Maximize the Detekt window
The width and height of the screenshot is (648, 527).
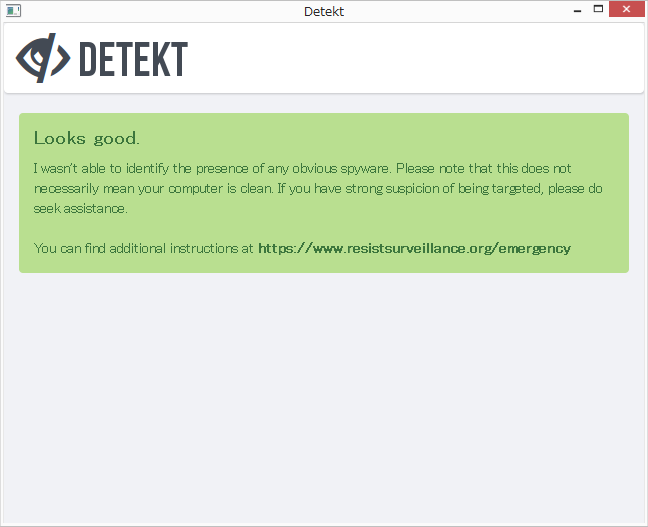click(599, 9)
